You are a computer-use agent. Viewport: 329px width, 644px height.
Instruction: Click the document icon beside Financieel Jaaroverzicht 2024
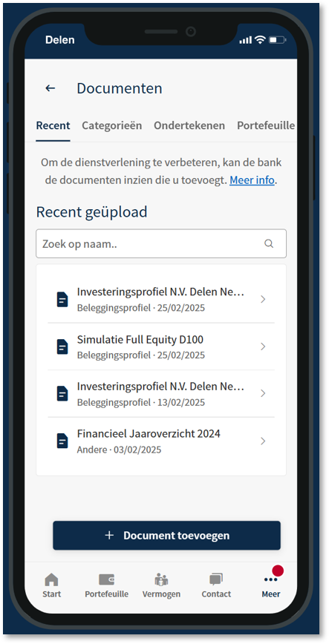(x=62, y=441)
